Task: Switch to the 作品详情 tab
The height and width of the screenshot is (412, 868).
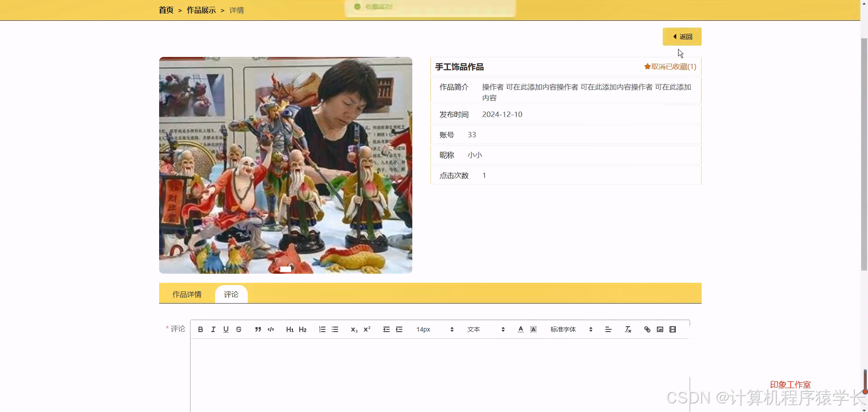Action: click(x=187, y=294)
